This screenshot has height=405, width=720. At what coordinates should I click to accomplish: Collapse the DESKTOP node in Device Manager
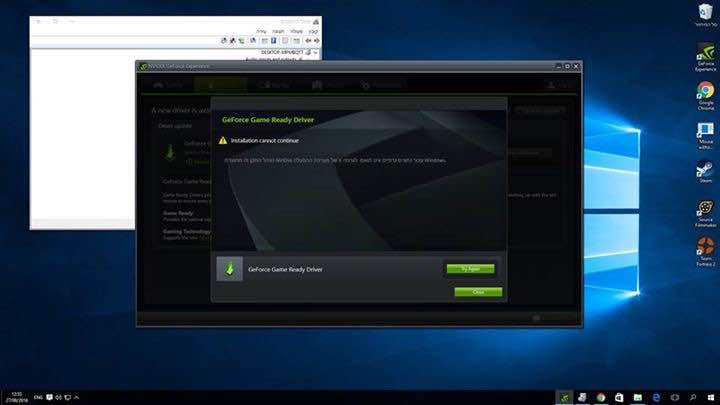pyautogui.click(x=316, y=52)
